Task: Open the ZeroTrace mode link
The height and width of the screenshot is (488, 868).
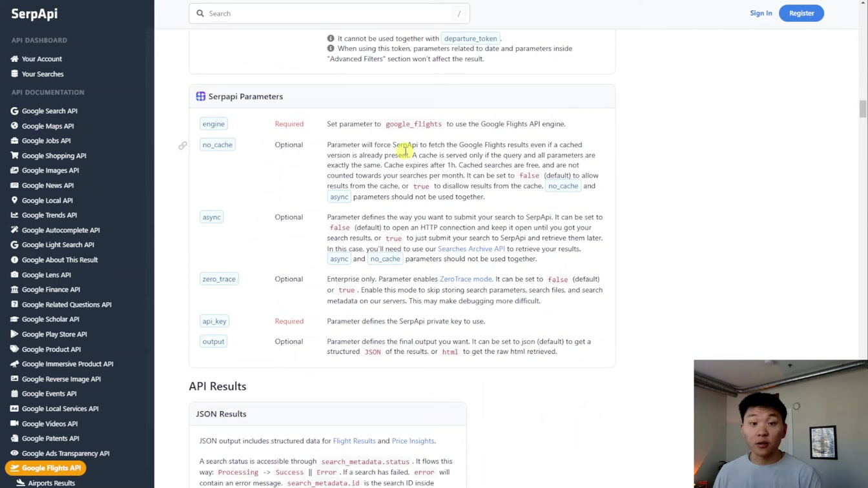Action: tap(466, 279)
